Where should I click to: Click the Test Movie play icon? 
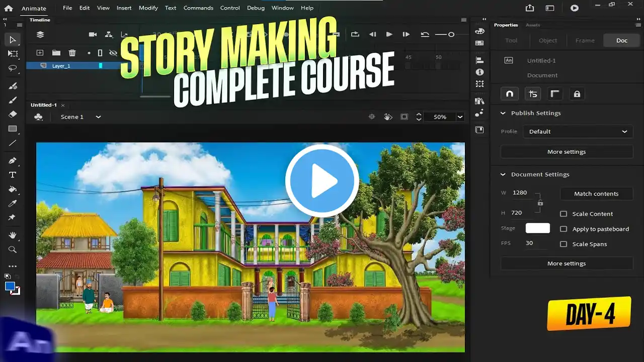(x=575, y=8)
